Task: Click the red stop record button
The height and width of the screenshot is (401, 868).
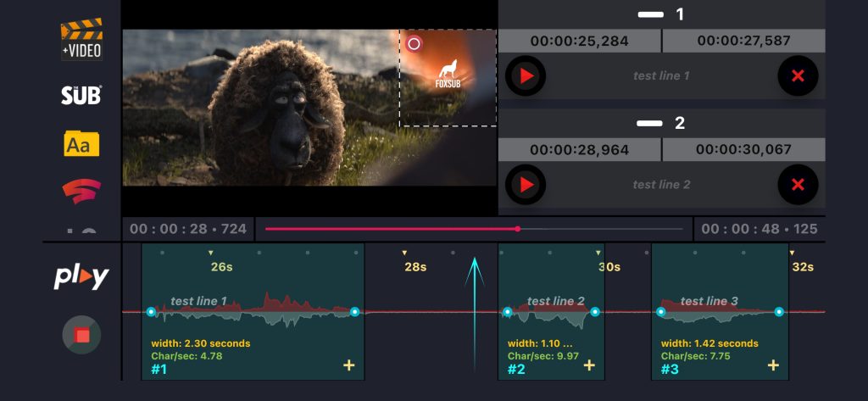Action: coord(82,335)
